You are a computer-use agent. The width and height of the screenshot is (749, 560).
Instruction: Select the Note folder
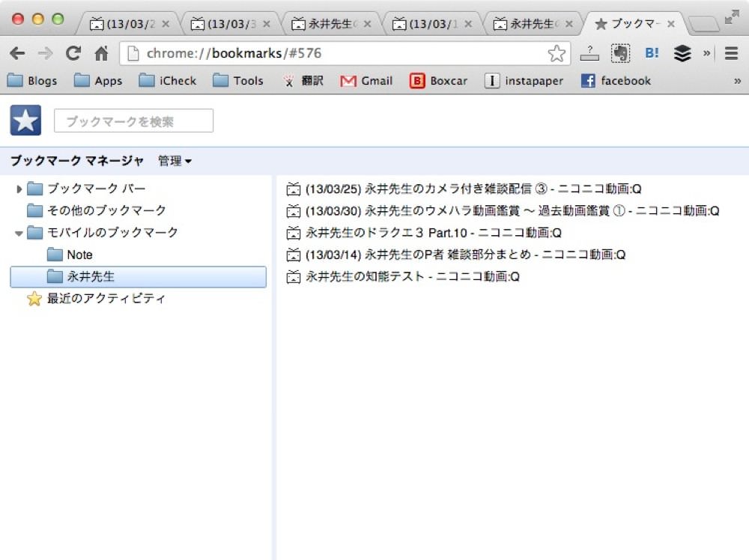[70, 255]
